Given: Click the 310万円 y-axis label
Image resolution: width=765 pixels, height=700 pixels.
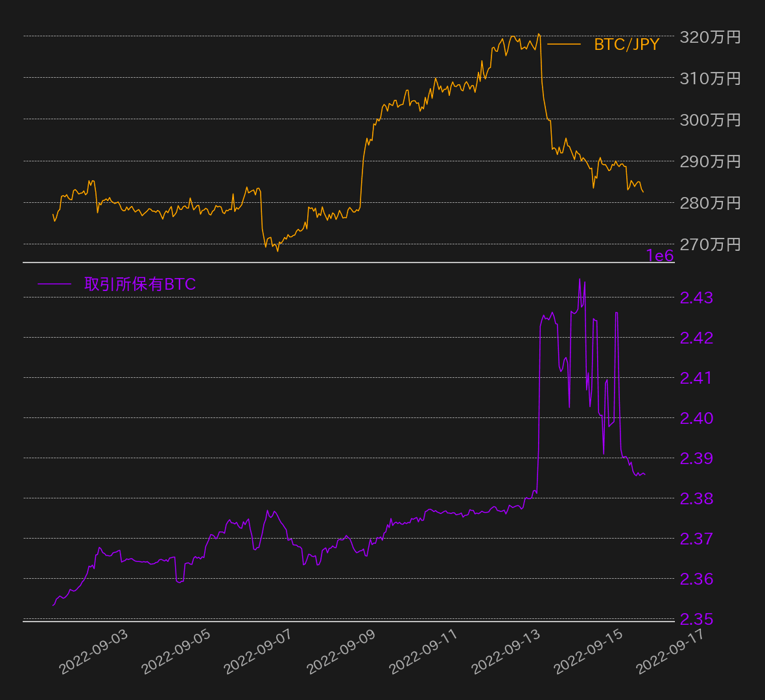Looking at the screenshot, I should (710, 78).
